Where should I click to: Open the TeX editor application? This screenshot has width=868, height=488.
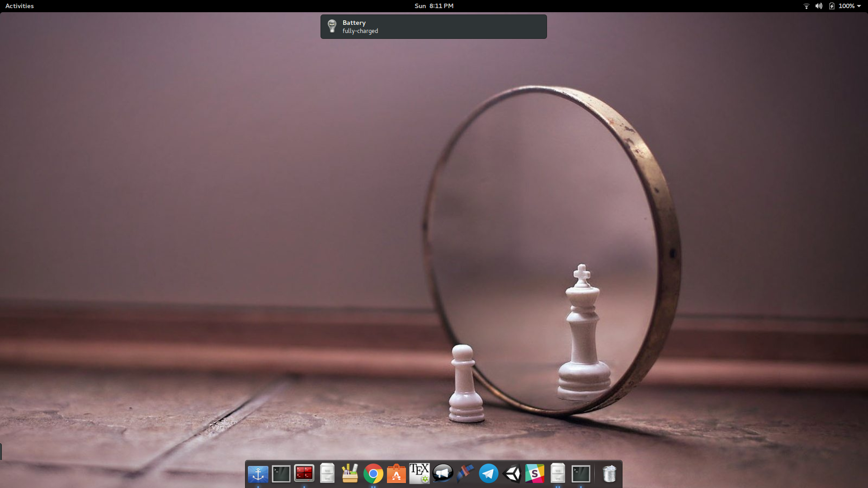[x=419, y=474]
